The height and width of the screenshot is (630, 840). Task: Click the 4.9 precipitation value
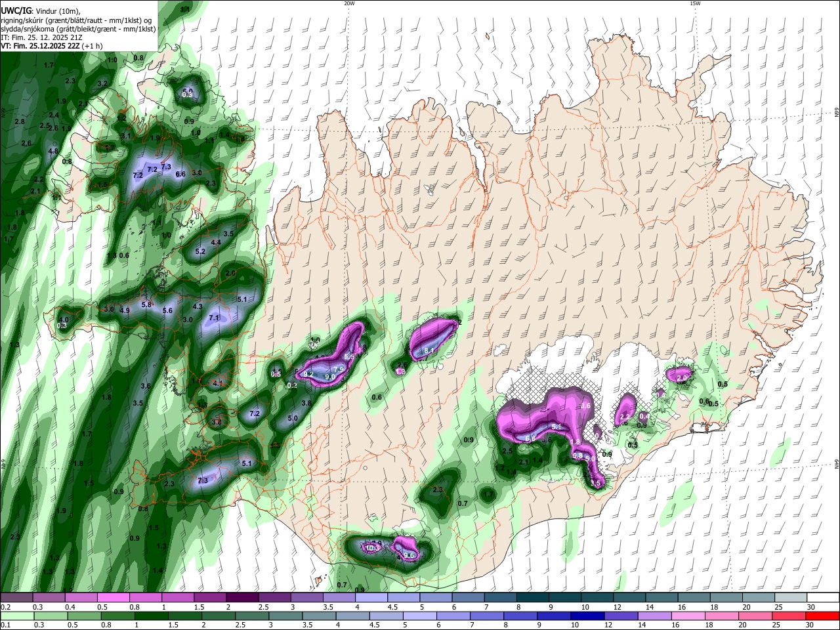coord(125,310)
